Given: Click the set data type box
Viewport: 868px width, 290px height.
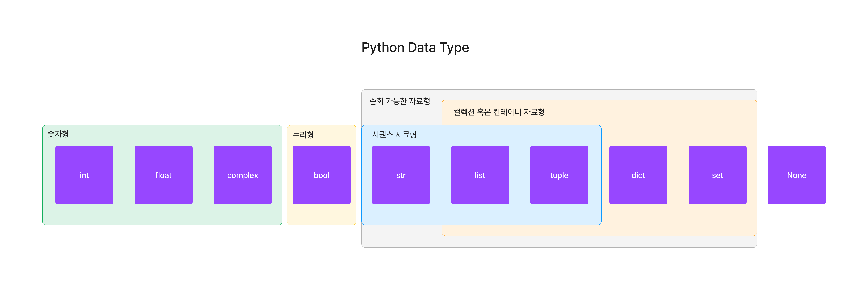Looking at the screenshot, I should [718, 175].
